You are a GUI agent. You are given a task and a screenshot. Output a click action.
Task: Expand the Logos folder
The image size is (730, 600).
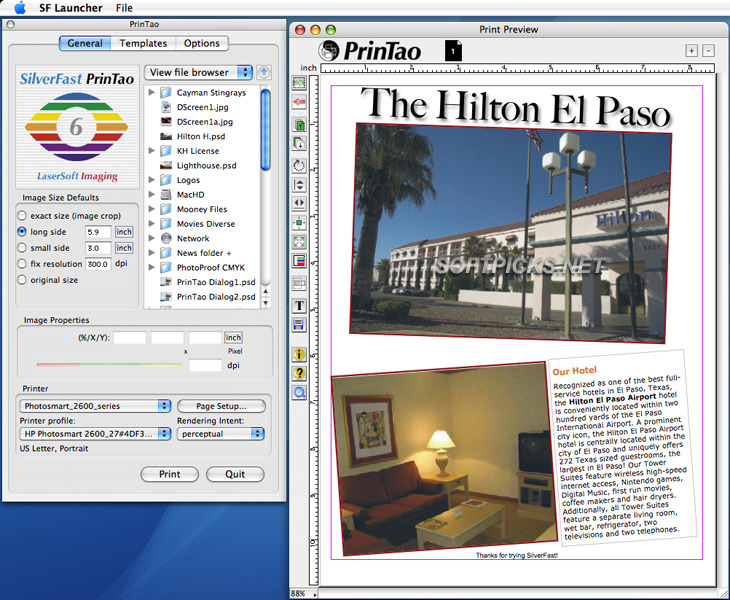151,180
